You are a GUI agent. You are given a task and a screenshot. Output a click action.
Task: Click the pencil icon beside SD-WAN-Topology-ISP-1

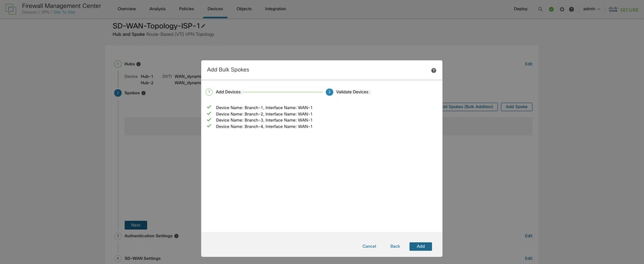[203, 26]
